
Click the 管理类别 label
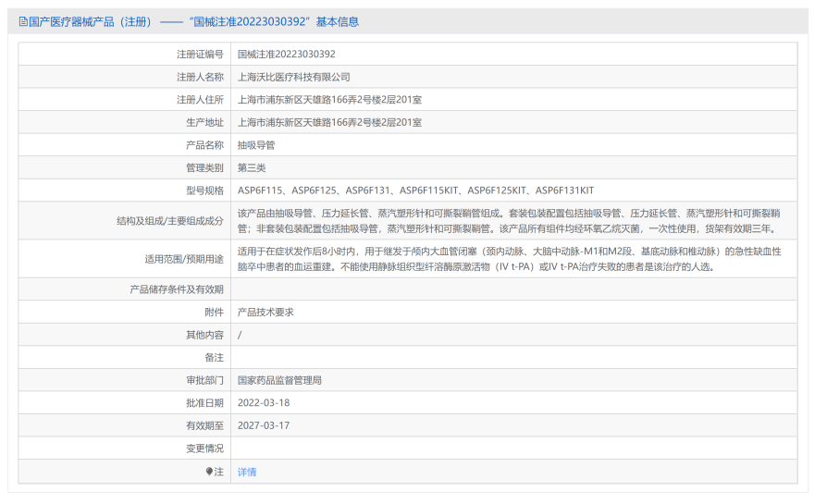click(x=204, y=167)
